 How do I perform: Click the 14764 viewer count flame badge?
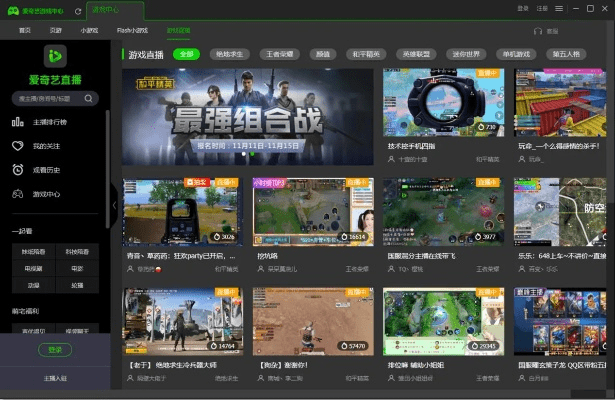222,346
